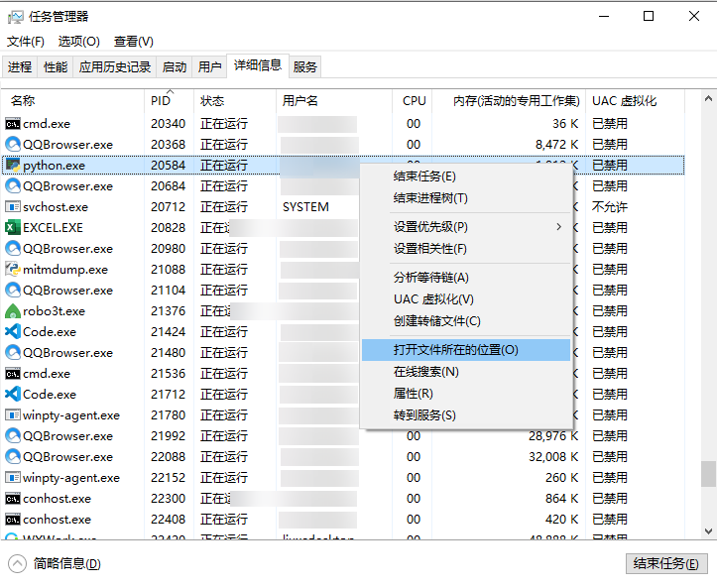Switch to the 启动 tab
The width and height of the screenshot is (717, 588).
pyautogui.click(x=175, y=67)
